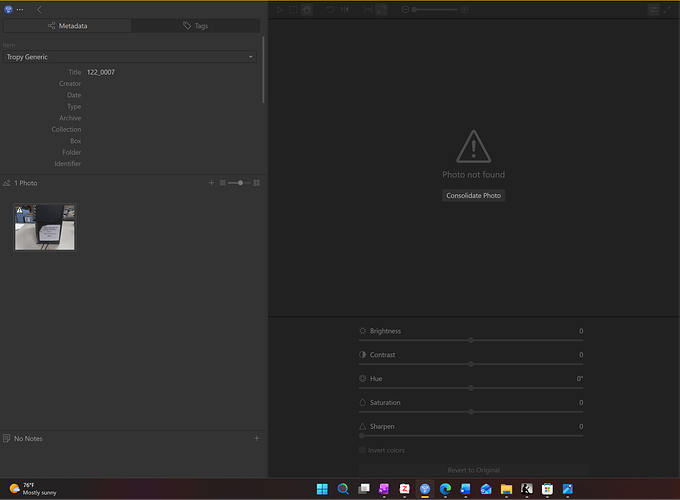Image resolution: width=680 pixels, height=500 pixels.
Task: Switch photo panel to grid view
Action: click(257, 183)
